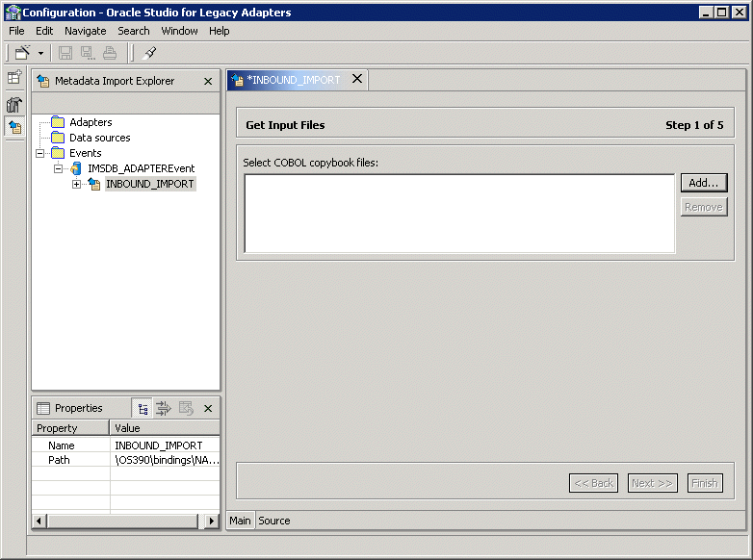Select IMSDB_ADAPTEREvent in the tree
Screen dimensions: 753x560
click(142, 168)
